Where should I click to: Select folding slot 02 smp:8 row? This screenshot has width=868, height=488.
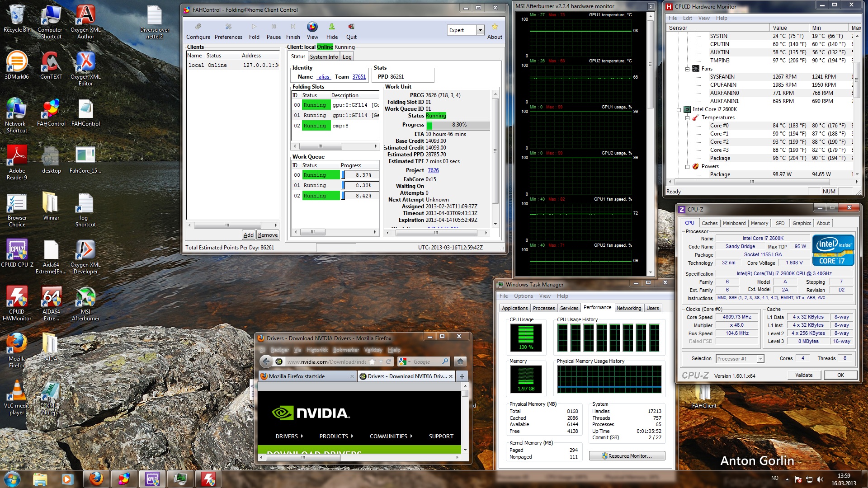tap(335, 126)
